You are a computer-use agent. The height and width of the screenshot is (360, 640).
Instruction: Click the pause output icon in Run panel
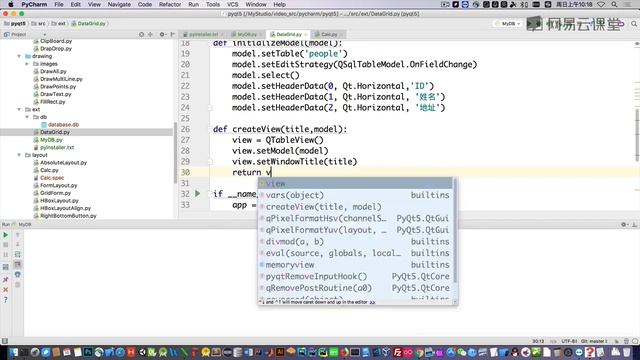tap(6, 255)
